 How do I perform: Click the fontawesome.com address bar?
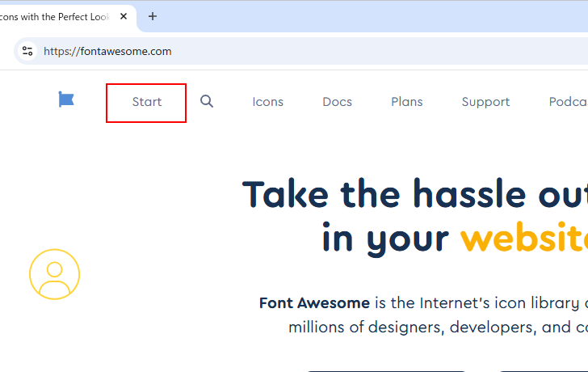click(x=301, y=51)
